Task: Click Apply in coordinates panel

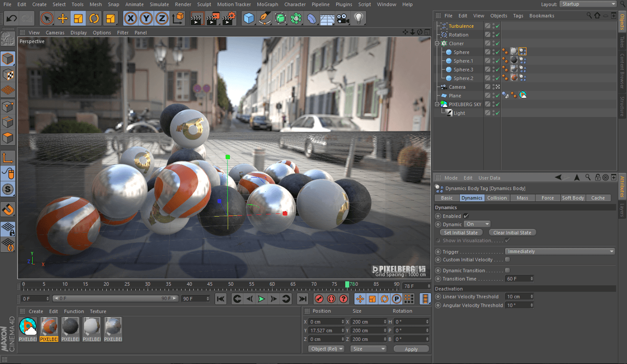Action: tap(411, 349)
